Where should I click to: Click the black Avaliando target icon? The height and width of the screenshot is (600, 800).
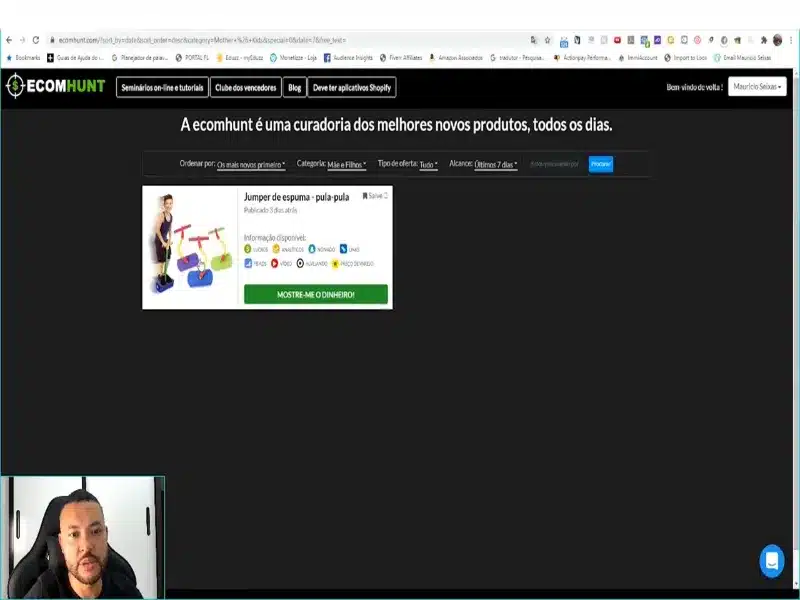click(x=300, y=263)
